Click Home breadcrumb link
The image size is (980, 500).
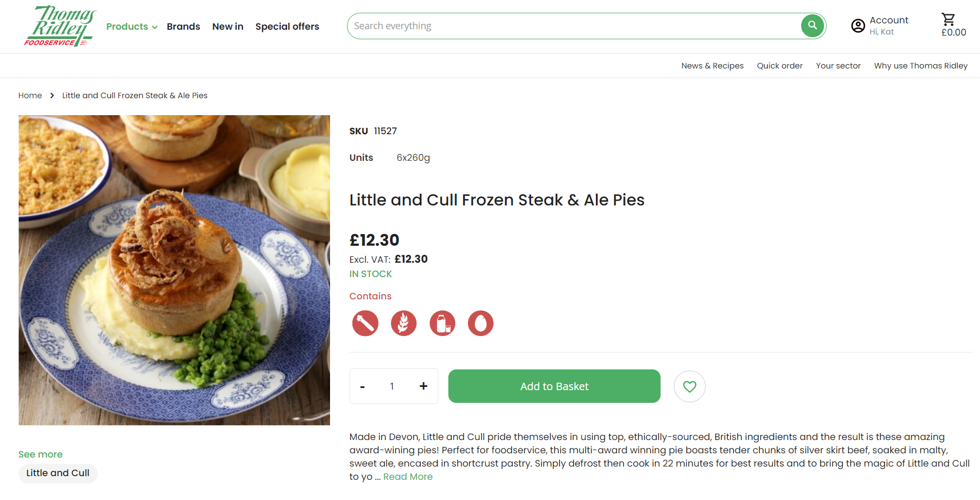(x=30, y=96)
